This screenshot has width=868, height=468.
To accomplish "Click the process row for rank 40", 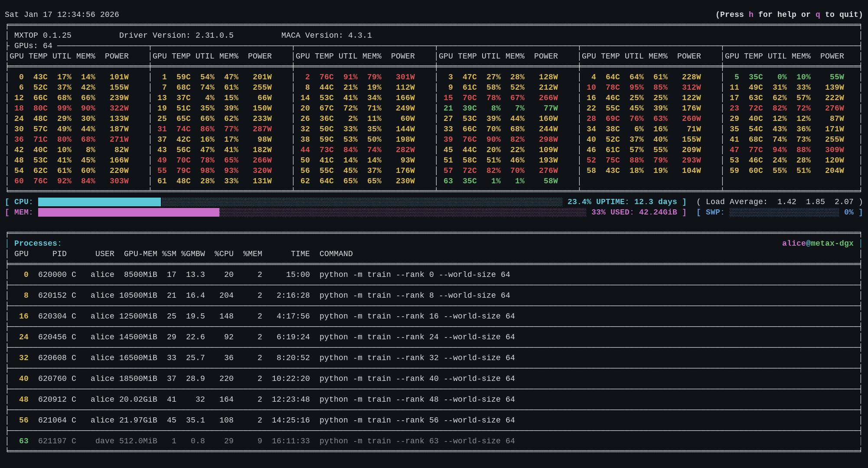I will click(434, 379).
